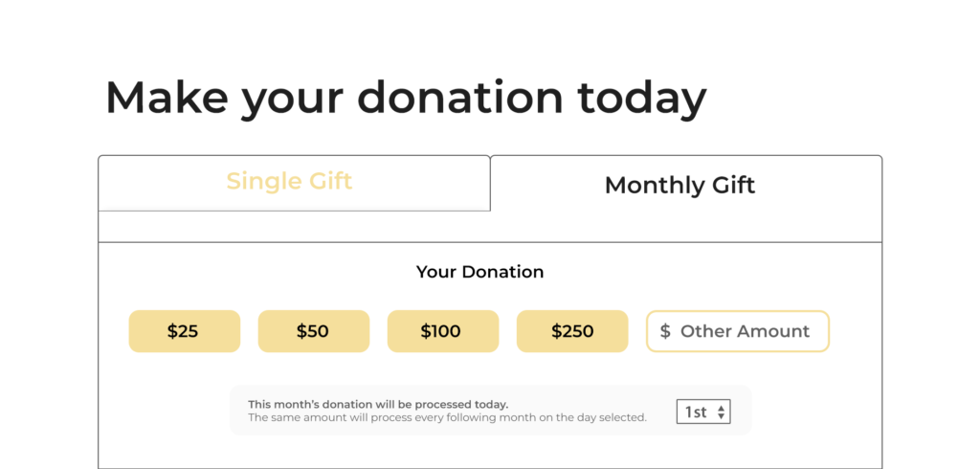Click the word "Make" in the page heading
The image size is (980, 469).
[x=167, y=98]
